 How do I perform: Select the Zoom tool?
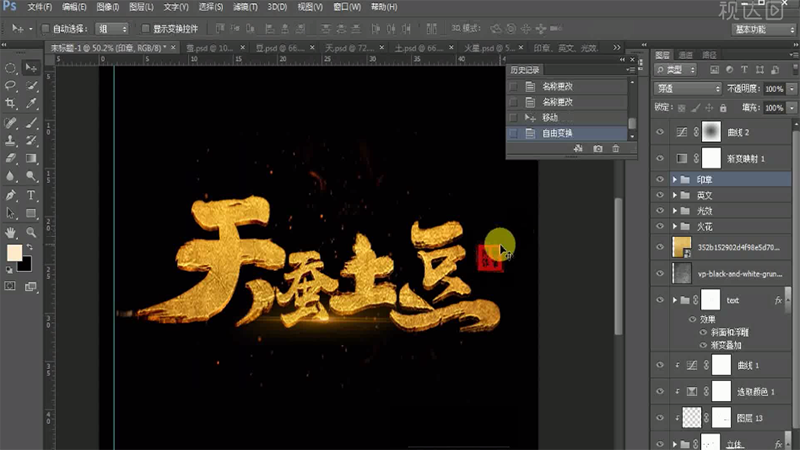tap(31, 233)
